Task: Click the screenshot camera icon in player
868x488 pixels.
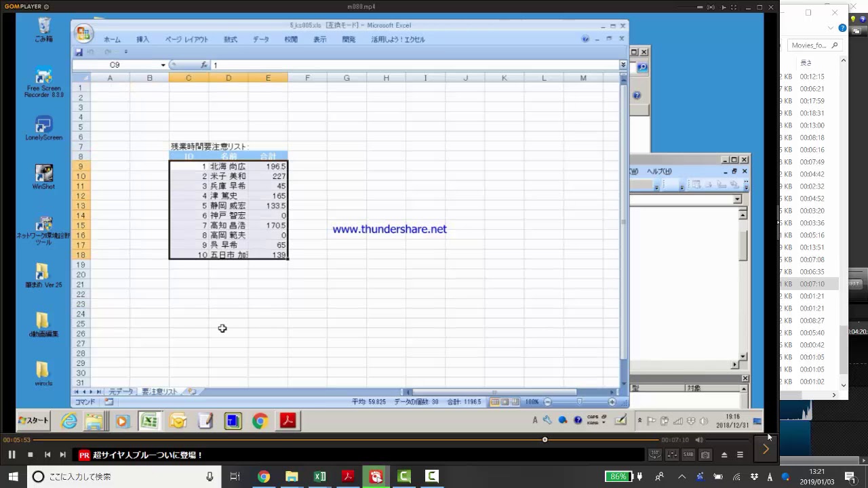Action: pyautogui.click(x=705, y=455)
